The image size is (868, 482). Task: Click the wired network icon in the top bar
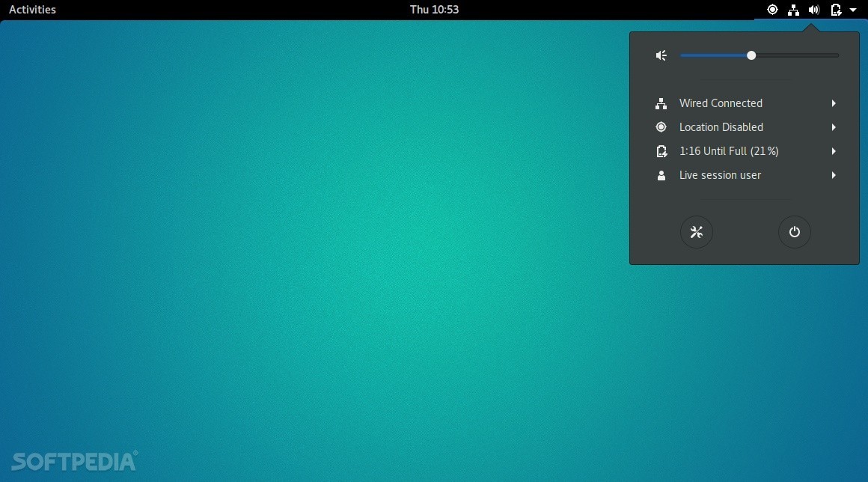click(x=793, y=10)
